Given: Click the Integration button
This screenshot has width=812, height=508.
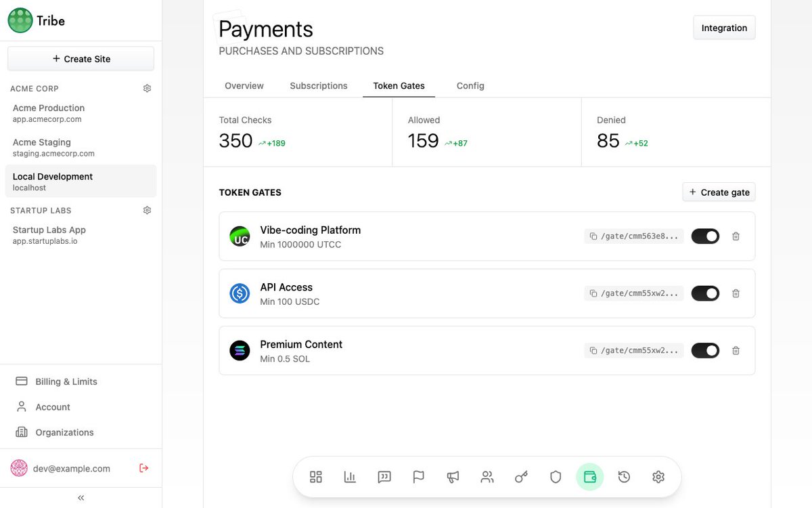Looking at the screenshot, I should [724, 28].
